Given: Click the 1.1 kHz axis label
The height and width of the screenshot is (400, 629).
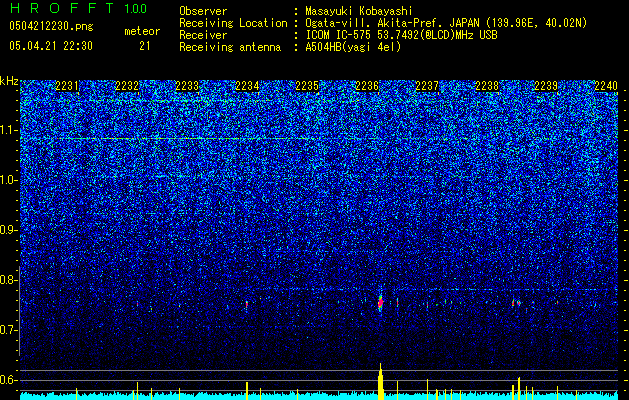Looking at the screenshot, I should pyautogui.click(x=9, y=130).
